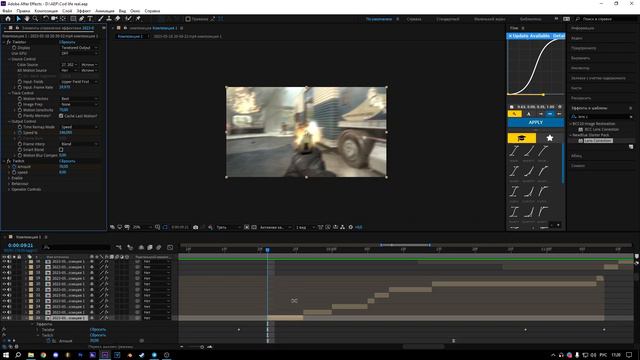Hide selected layer 26 eye icon
Image resolution: width=640 pixels, height=360 pixels.
pyautogui.click(x=4, y=318)
